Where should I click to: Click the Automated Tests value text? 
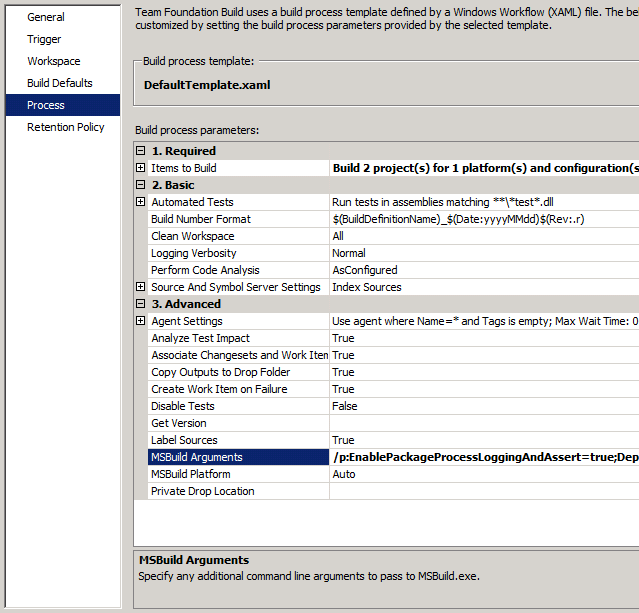pyautogui.click(x=443, y=202)
